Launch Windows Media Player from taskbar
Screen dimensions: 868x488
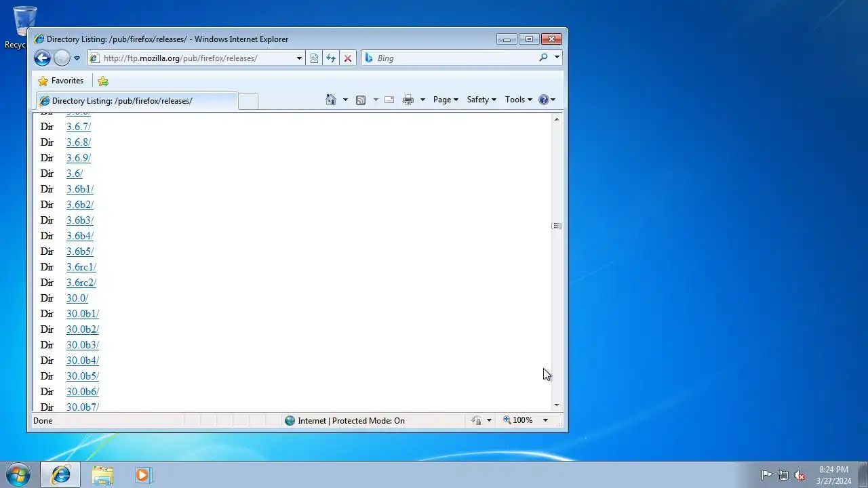[x=142, y=475]
